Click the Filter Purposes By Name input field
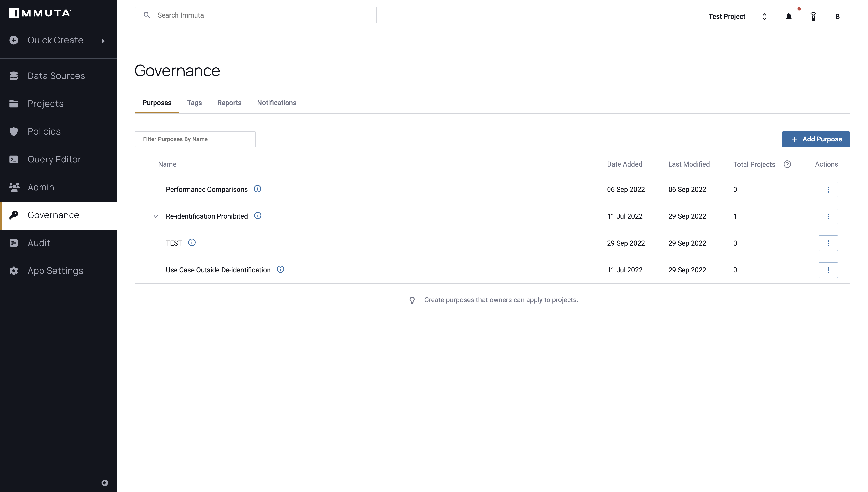This screenshot has width=868, height=492. click(x=195, y=139)
